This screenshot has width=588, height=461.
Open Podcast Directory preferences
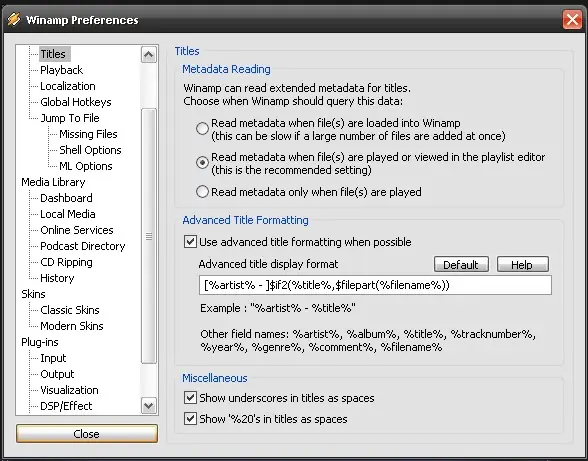coord(83,246)
